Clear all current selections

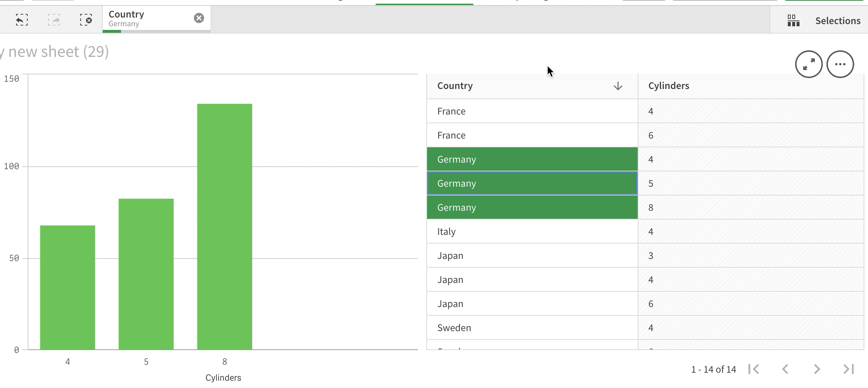point(86,20)
